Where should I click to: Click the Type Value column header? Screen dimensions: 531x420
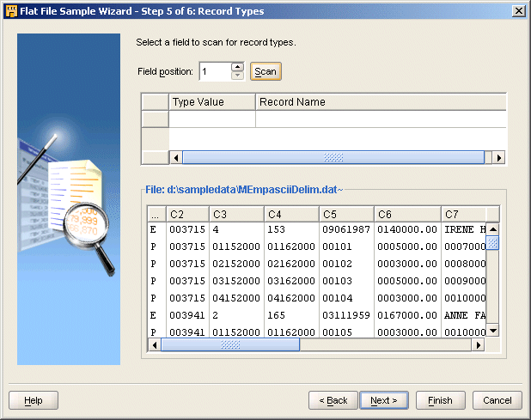coord(212,102)
